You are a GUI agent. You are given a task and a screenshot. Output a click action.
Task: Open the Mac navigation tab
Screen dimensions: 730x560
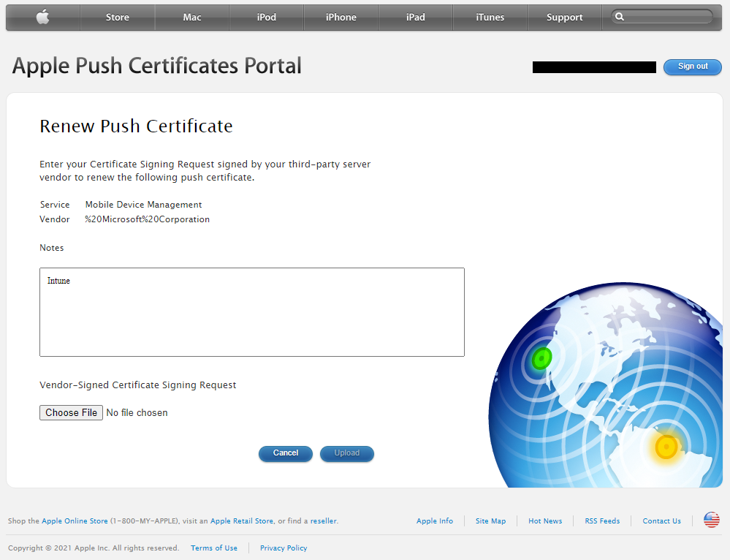pyautogui.click(x=191, y=18)
